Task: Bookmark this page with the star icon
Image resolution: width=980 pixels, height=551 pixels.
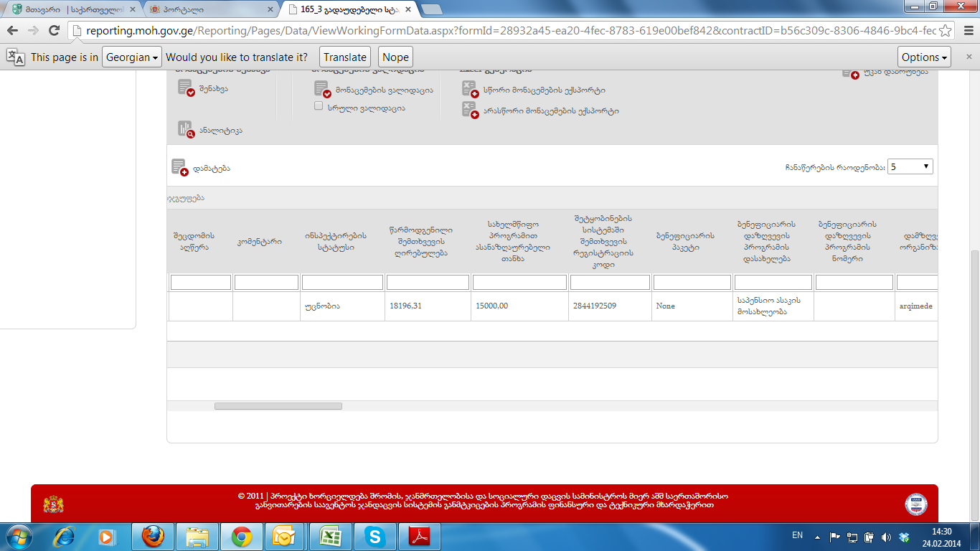Action: 946,30
